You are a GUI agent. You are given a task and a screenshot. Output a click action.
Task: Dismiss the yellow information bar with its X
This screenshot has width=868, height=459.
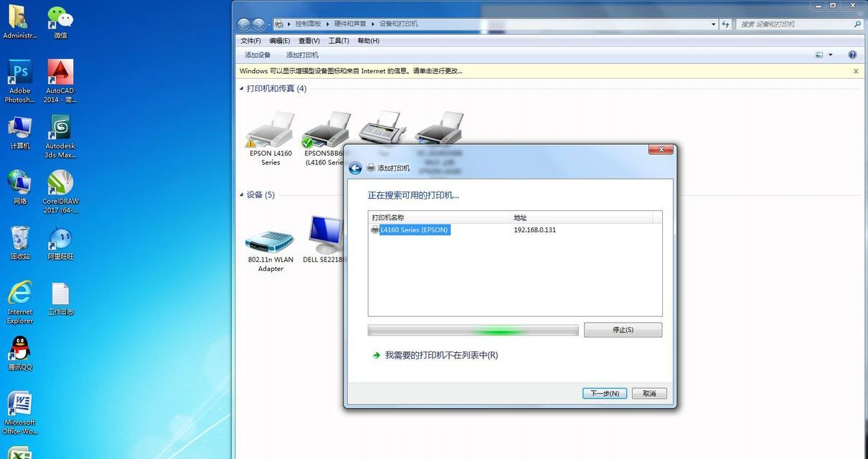click(x=856, y=71)
